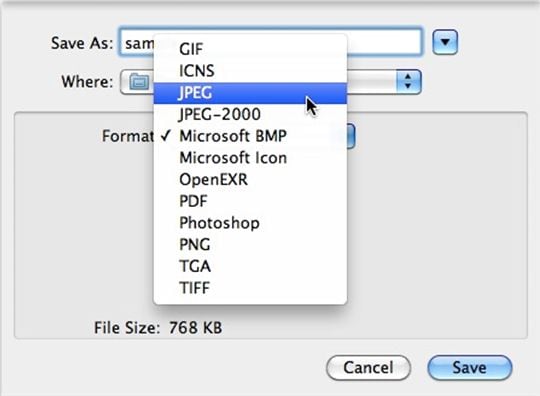Click inside the Save As filename field

point(270,42)
